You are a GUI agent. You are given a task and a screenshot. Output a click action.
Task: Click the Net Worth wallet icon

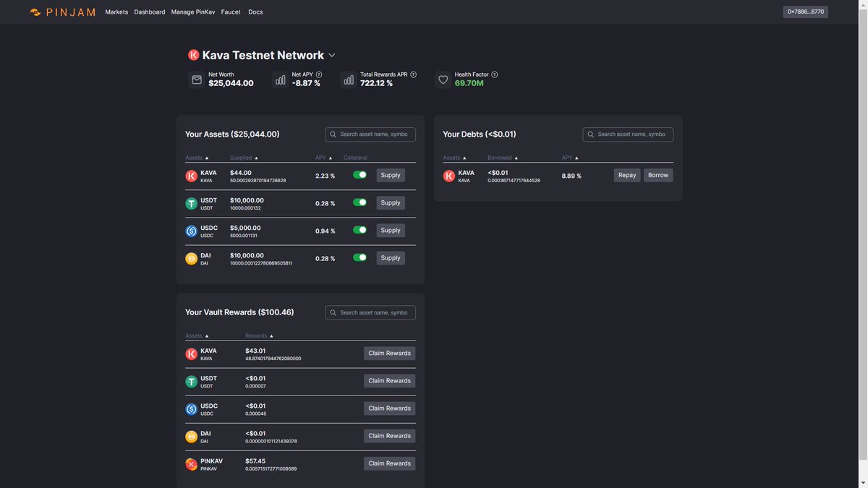coord(197,80)
